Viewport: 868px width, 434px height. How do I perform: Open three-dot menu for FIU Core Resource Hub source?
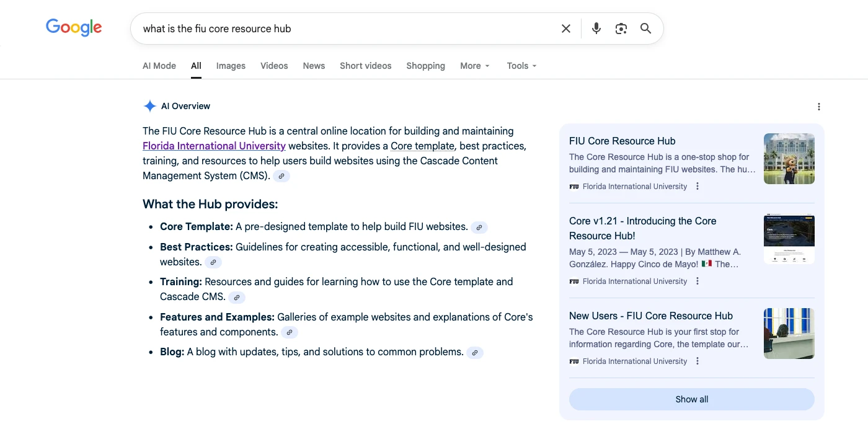tap(697, 187)
